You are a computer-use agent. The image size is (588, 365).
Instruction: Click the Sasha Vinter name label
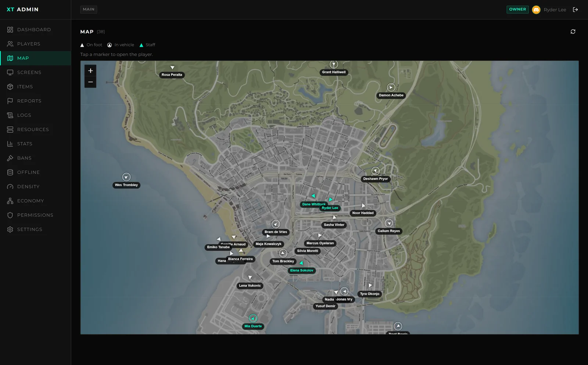[334, 225]
